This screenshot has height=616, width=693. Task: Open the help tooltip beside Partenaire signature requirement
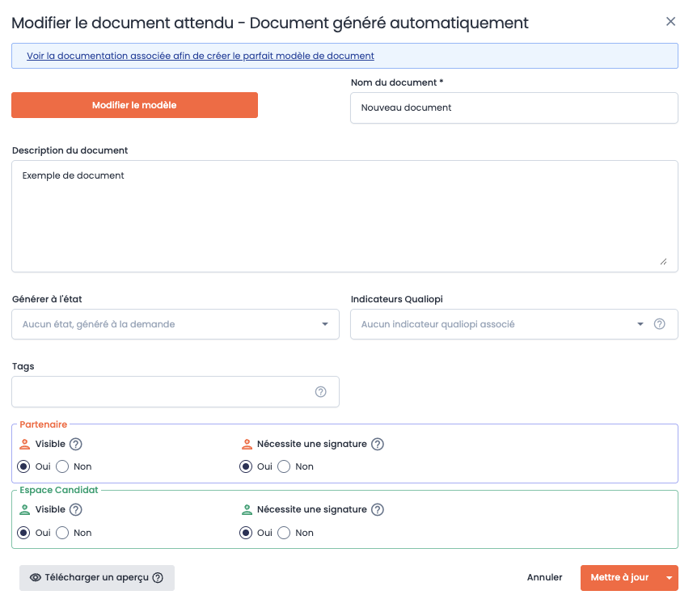pyautogui.click(x=377, y=443)
